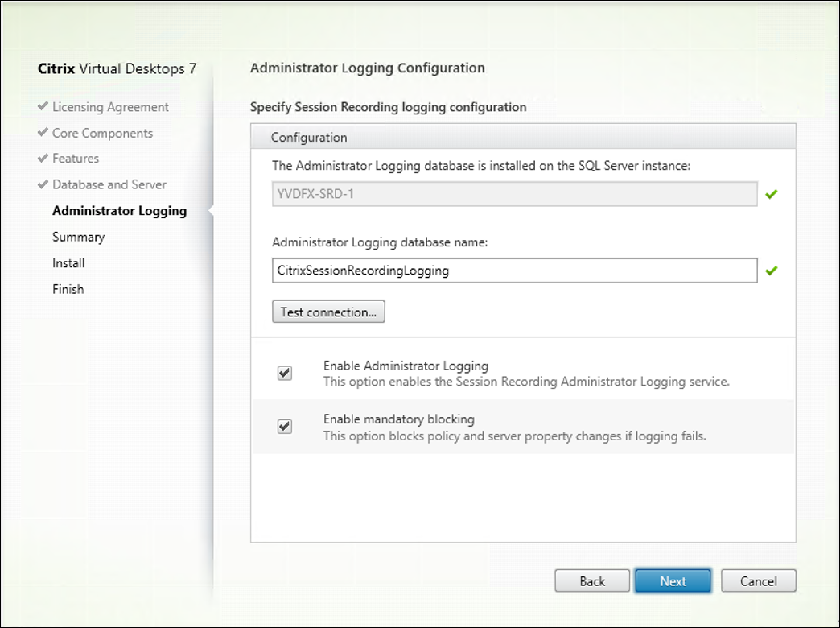Select the Administrator Logging step in sidebar
840x628 pixels.
point(119,210)
